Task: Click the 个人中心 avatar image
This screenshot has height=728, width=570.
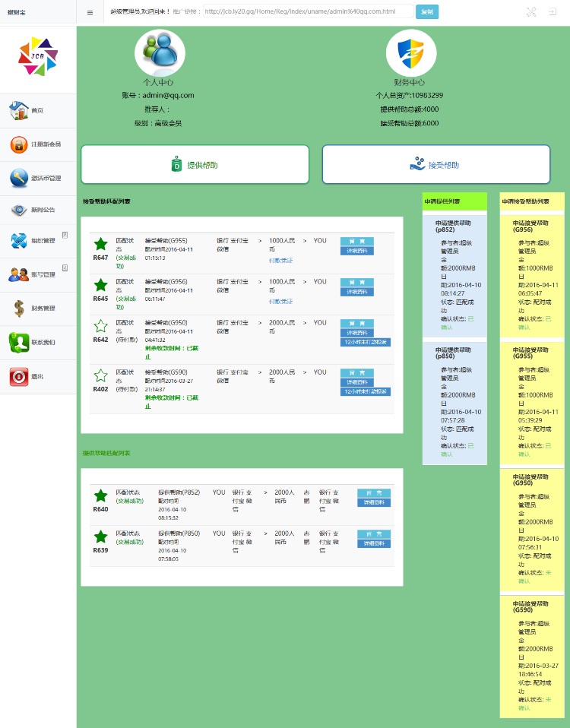Action: point(160,52)
